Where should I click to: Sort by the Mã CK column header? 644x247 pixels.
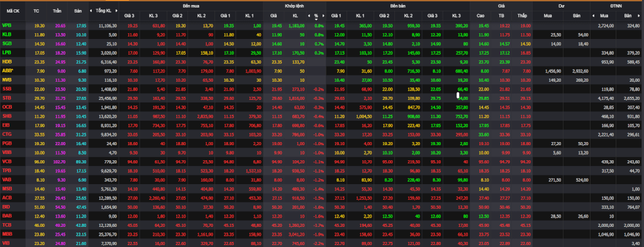click(13, 11)
